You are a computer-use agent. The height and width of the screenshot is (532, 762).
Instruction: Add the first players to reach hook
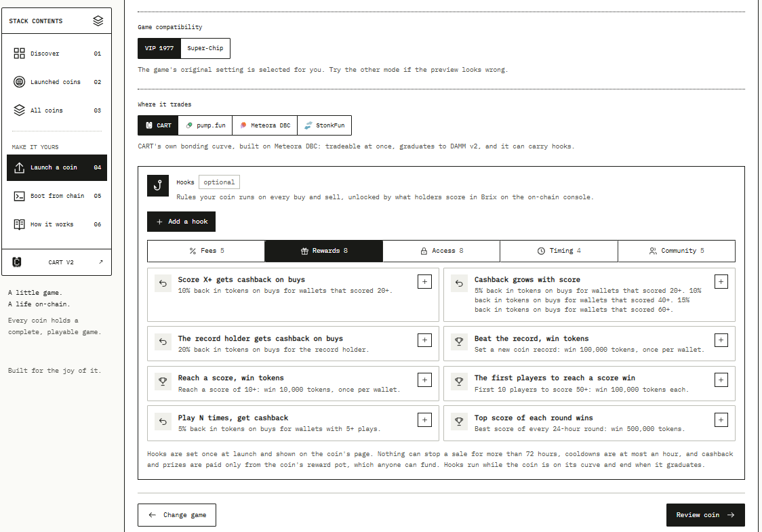pyautogui.click(x=721, y=380)
